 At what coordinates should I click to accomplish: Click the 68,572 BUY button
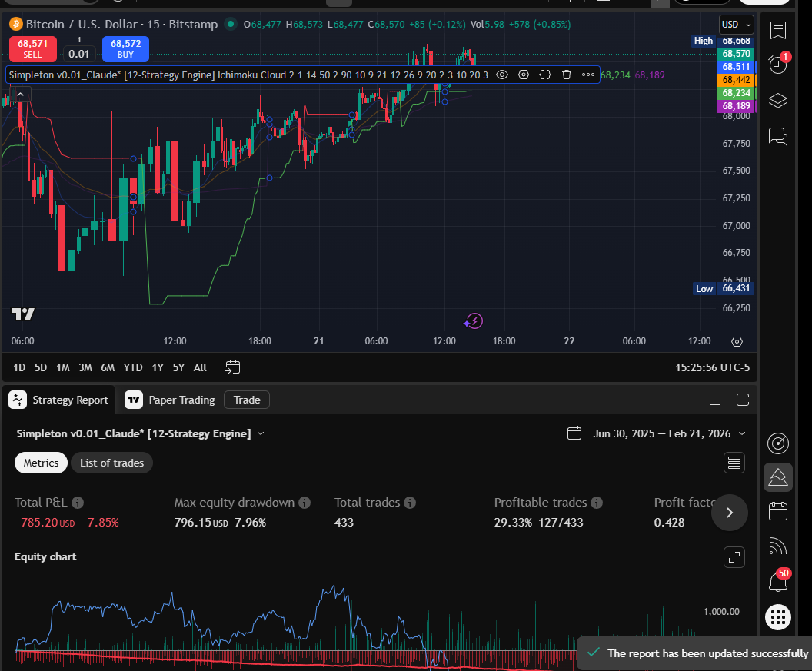[x=125, y=49]
